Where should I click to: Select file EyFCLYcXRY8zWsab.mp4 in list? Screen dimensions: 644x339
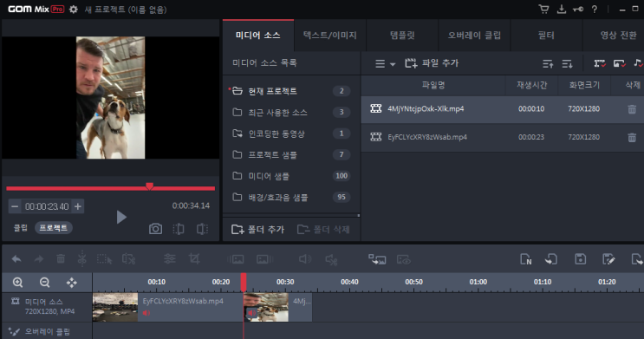click(503, 137)
